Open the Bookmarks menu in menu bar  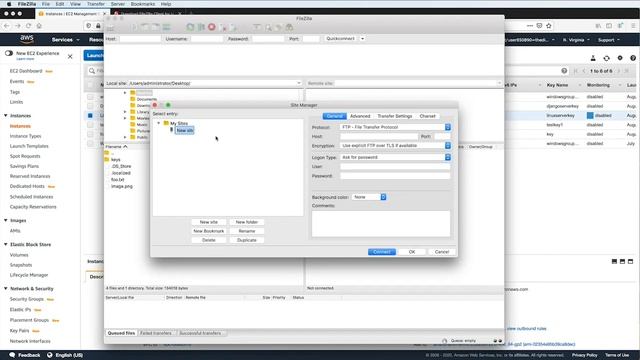(142, 4)
